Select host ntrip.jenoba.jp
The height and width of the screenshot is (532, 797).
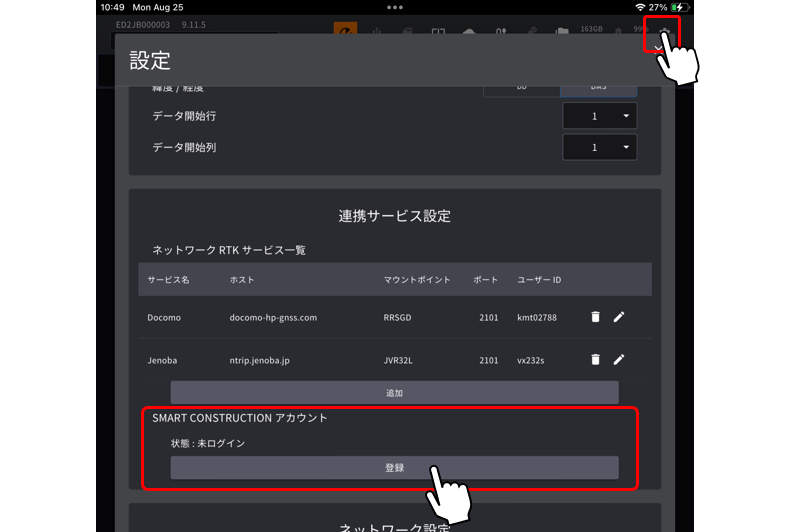pos(259,360)
